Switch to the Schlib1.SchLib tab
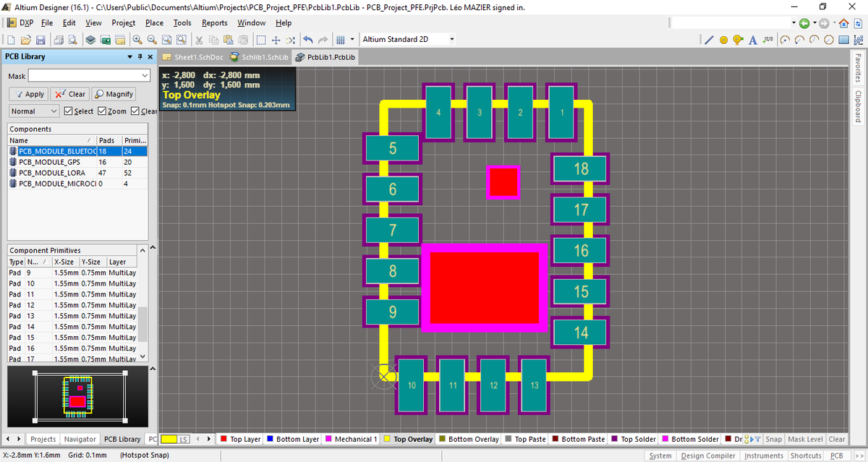The height and width of the screenshot is (462, 868). coord(259,57)
